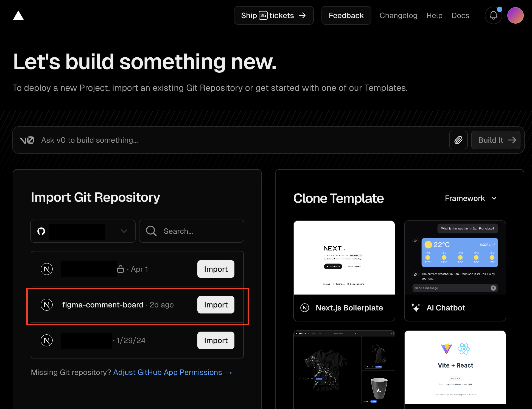Image resolution: width=532 pixels, height=409 pixels.
Task: Go to the Docs link
Action: click(x=460, y=15)
